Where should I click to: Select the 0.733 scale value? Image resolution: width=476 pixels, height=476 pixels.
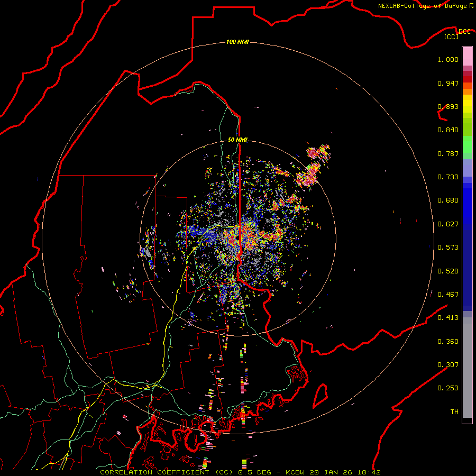pyautogui.click(x=448, y=177)
